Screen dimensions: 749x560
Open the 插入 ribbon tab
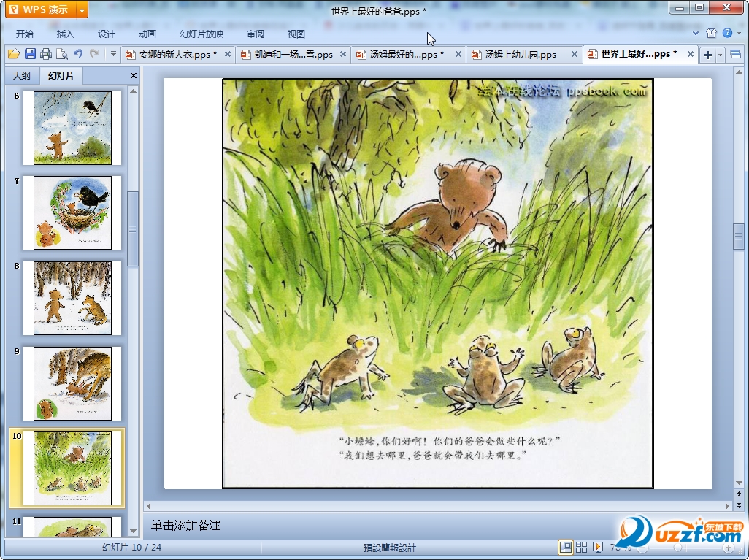(66, 34)
